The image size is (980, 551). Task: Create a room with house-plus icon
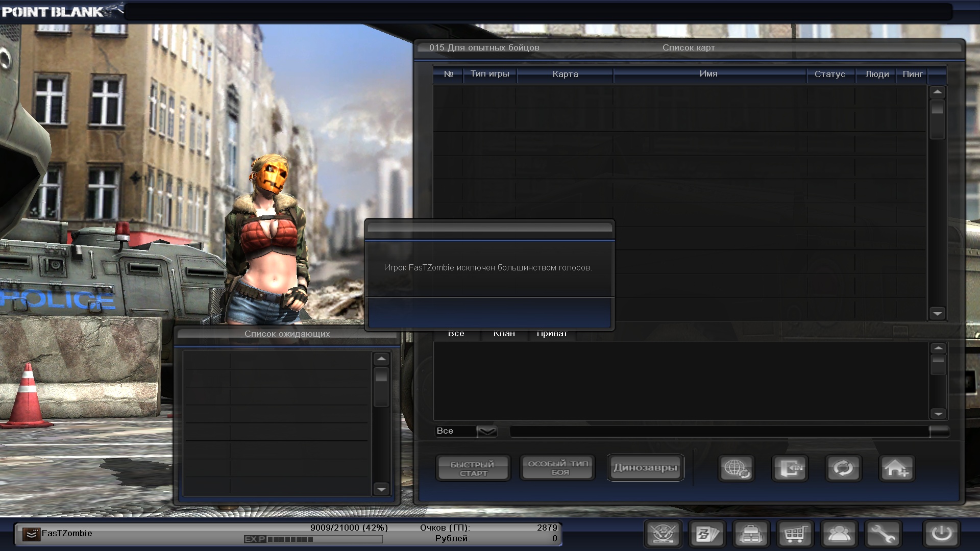pyautogui.click(x=897, y=468)
